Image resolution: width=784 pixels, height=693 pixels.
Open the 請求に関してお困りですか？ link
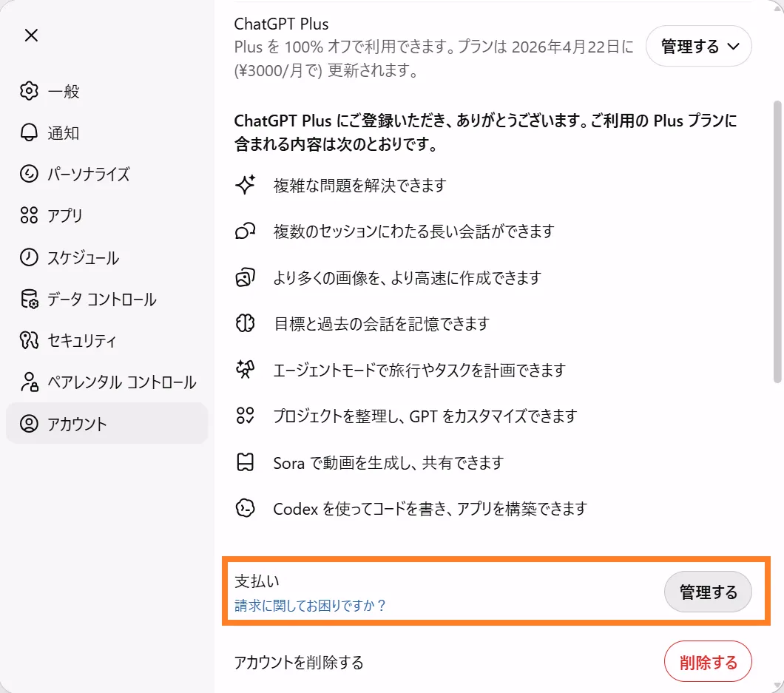pyautogui.click(x=311, y=606)
